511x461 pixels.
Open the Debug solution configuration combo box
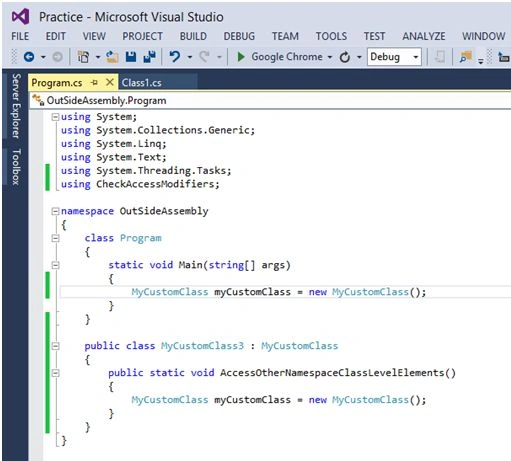pyautogui.click(x=394, y=57)
